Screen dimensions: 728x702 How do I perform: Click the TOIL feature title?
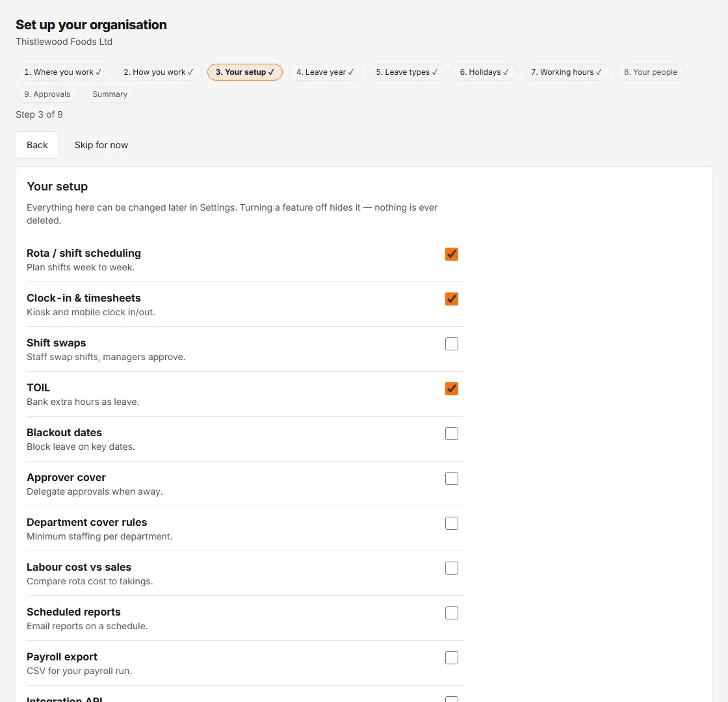[38, 387]
